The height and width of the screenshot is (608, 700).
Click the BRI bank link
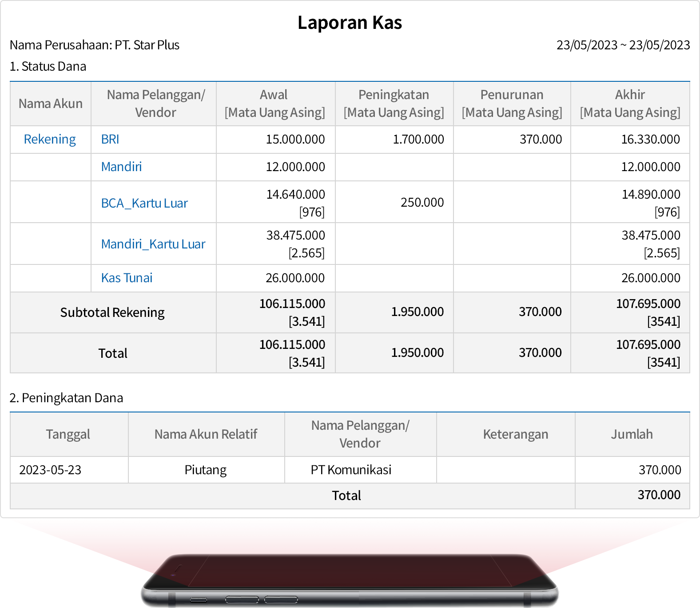tap(110, 140)
